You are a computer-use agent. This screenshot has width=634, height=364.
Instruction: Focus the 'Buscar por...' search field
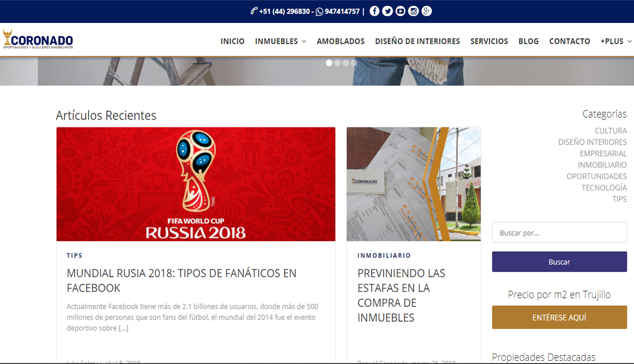[559, 232]
